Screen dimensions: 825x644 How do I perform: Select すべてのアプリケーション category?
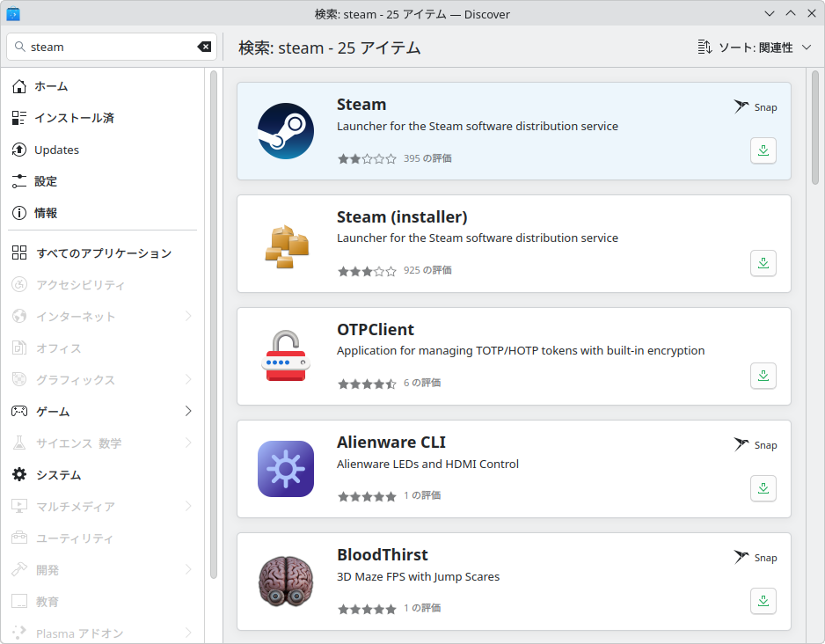(x=103, y=253)
